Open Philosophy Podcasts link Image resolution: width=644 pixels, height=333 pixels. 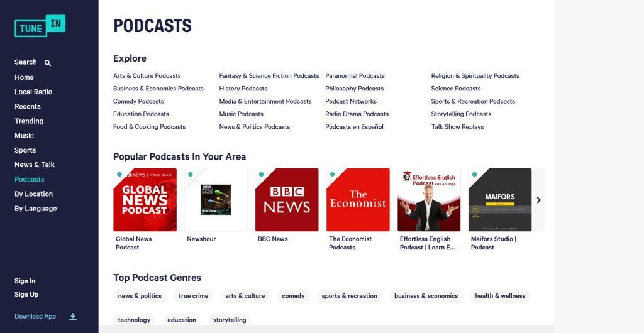(355, 89)
